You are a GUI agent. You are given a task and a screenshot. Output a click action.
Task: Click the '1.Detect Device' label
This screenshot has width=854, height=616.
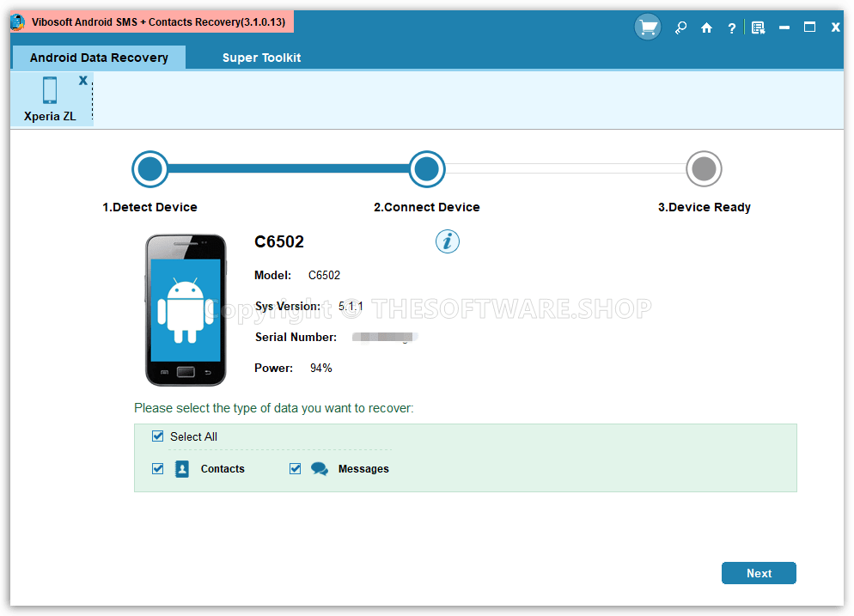pyautogui.click(x=149, y=207)
